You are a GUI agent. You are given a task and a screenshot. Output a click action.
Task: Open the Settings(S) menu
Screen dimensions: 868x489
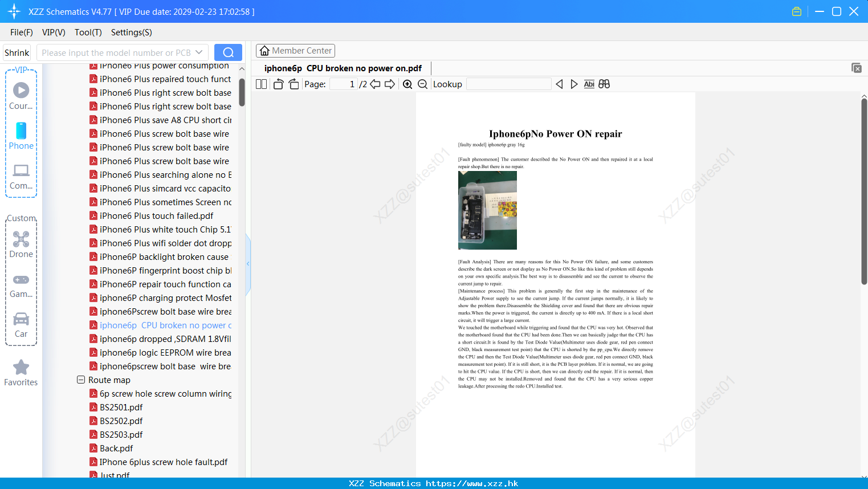point(132,32)
